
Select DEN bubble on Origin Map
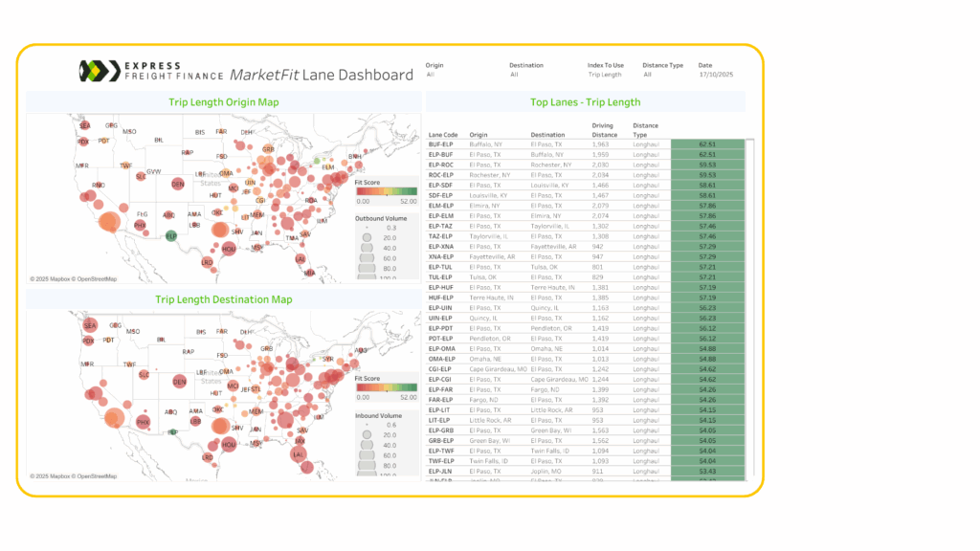(x=178, y=184)
